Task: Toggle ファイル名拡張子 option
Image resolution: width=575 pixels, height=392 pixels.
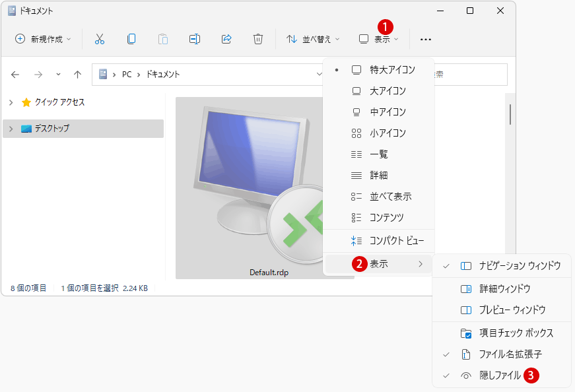Action: tap(502, 354)
